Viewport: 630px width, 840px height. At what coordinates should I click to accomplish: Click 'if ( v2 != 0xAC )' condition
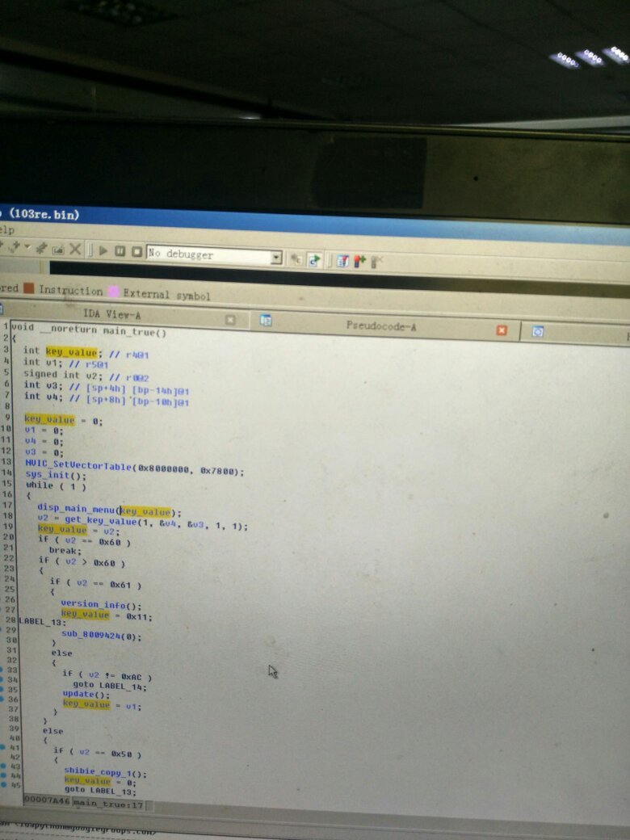(107, 675)
